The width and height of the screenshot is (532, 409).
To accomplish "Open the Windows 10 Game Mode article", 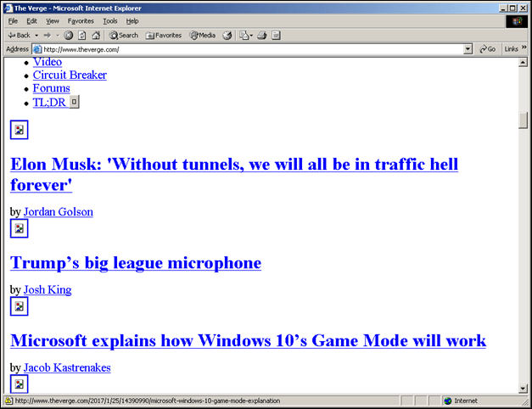I will pos(248,341).
